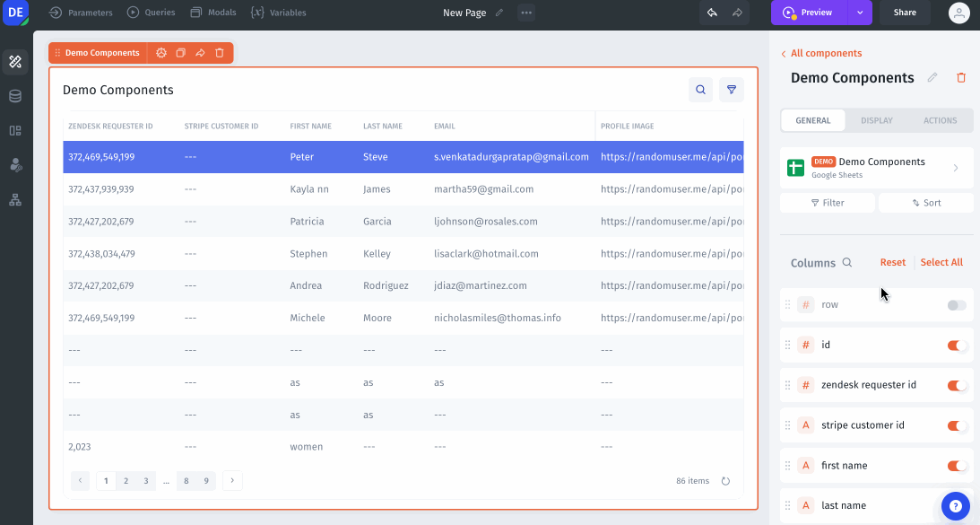Switch to the Actions tab

940,120
